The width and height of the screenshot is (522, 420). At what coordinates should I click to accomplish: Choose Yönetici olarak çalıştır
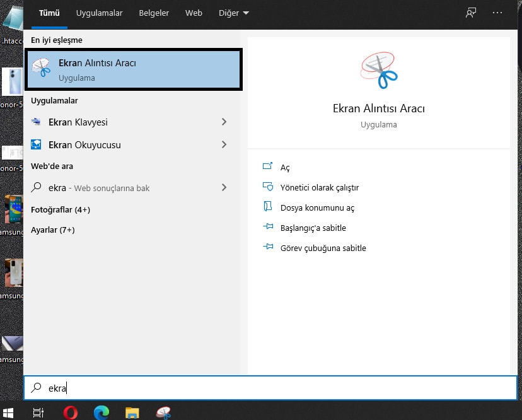[x=319, y=187]
